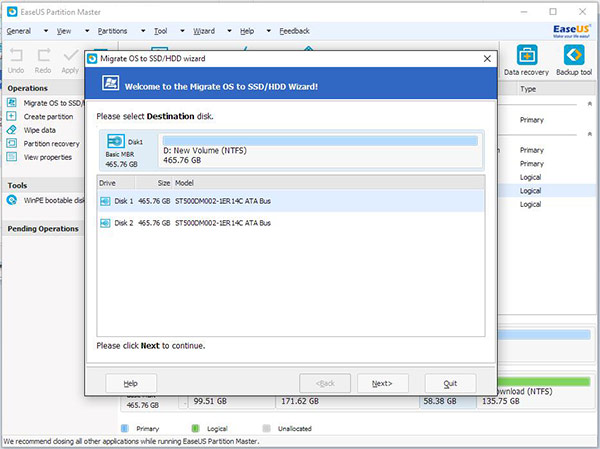The width and height of the screenshot is (600, 449).
Task: Expand the dropdown arrow beside Partitions
Action: pos(143,31)
